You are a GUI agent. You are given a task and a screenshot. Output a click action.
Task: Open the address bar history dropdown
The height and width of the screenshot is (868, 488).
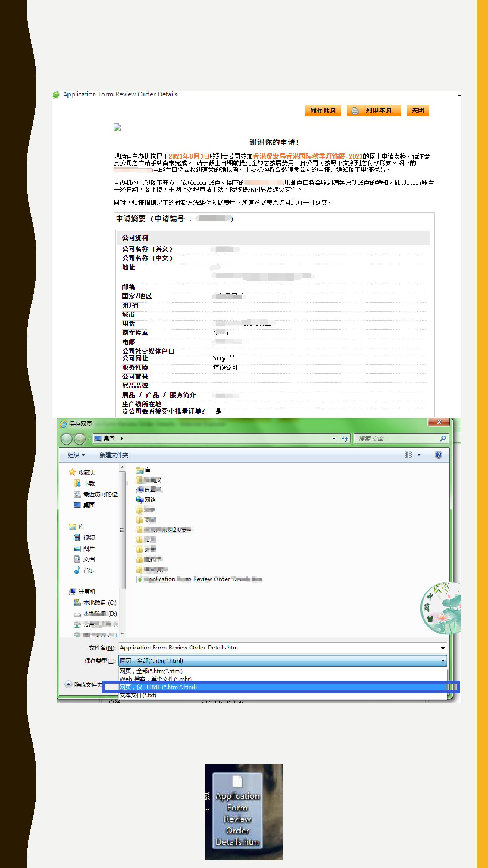(x=334, y=439)
